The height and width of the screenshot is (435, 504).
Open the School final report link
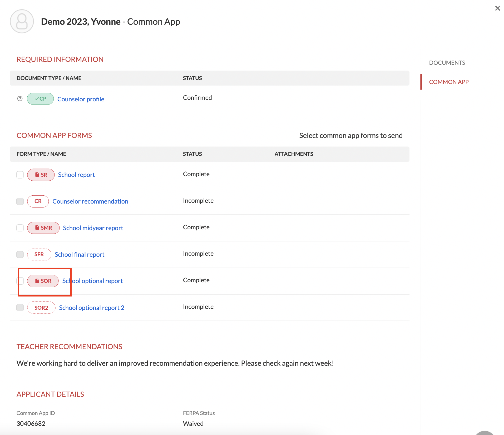click(x=80, y=255)
